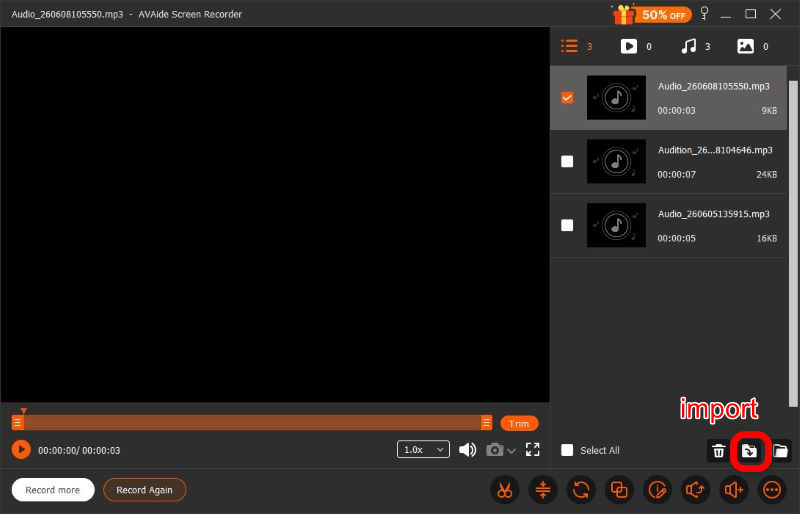The height and width of the screenshot is (514, 800).
Task: Open the output folder
Action: [780, 451]
